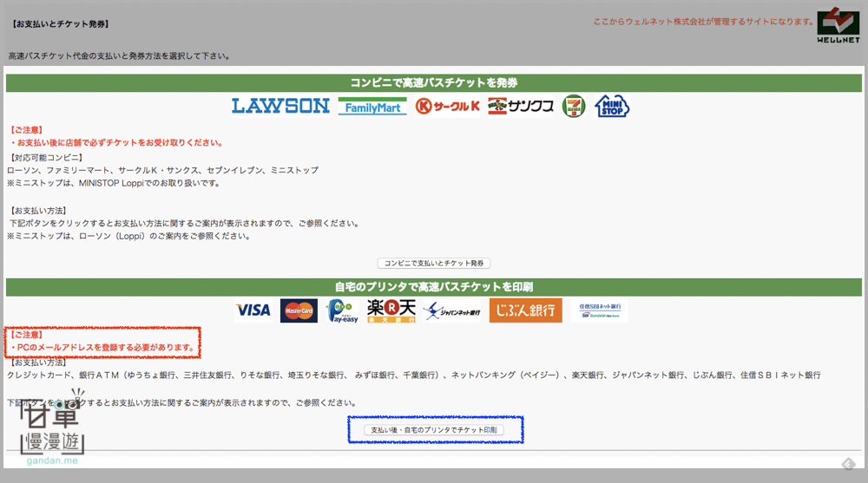
Task: Click the Rakuten bank logo
Action: coord(391,311)
